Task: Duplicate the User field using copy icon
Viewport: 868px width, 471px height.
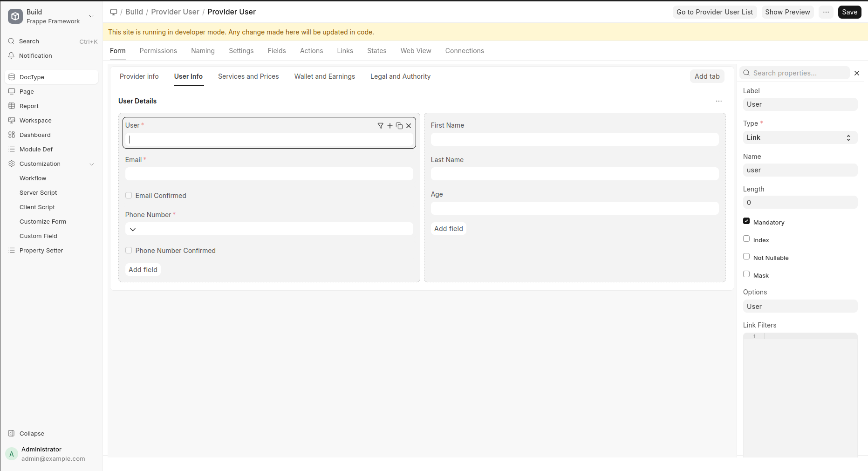Action: tap(399, 126)
